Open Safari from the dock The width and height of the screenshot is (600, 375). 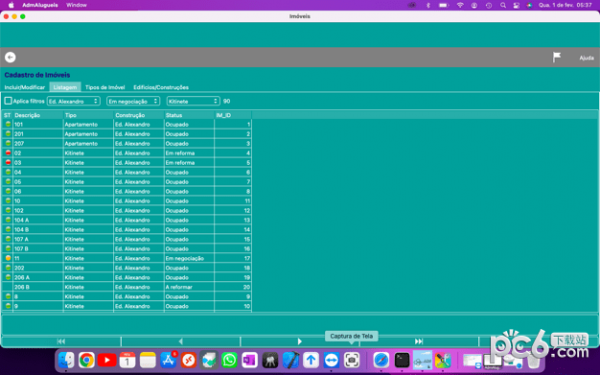[x=382, y=360]
